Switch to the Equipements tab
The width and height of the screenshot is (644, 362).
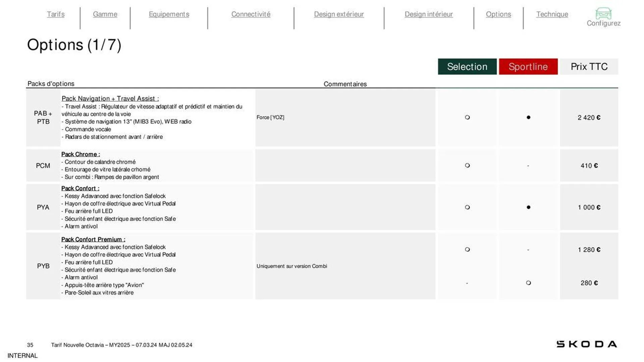click(x=169, y=14)
